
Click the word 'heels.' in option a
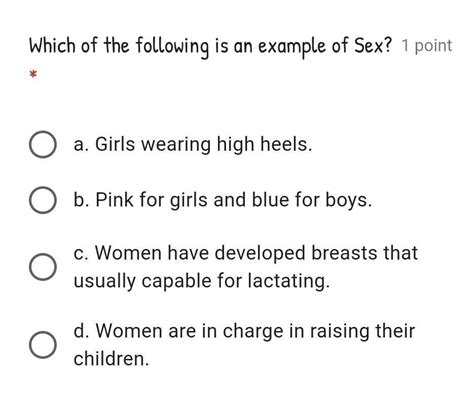pos(286,144)
